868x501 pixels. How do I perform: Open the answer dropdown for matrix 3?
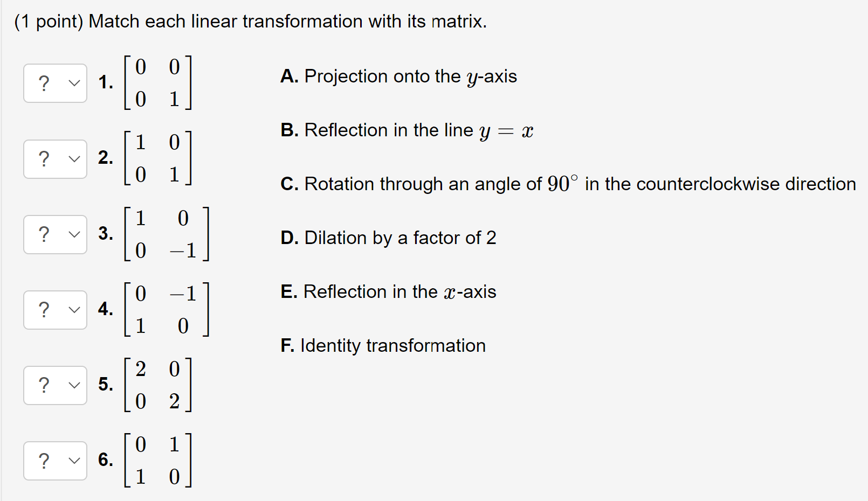pos(54,234)
